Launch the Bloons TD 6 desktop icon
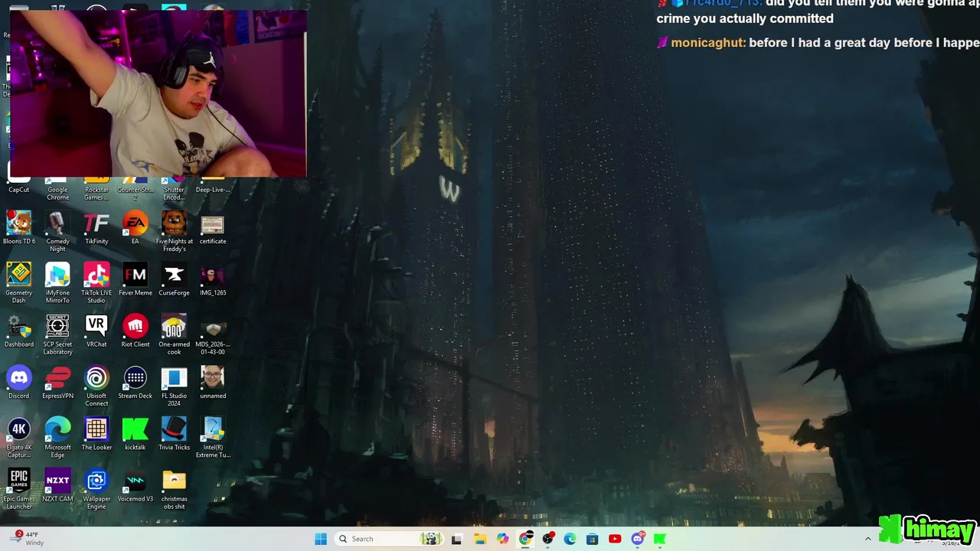 (19, 229)
